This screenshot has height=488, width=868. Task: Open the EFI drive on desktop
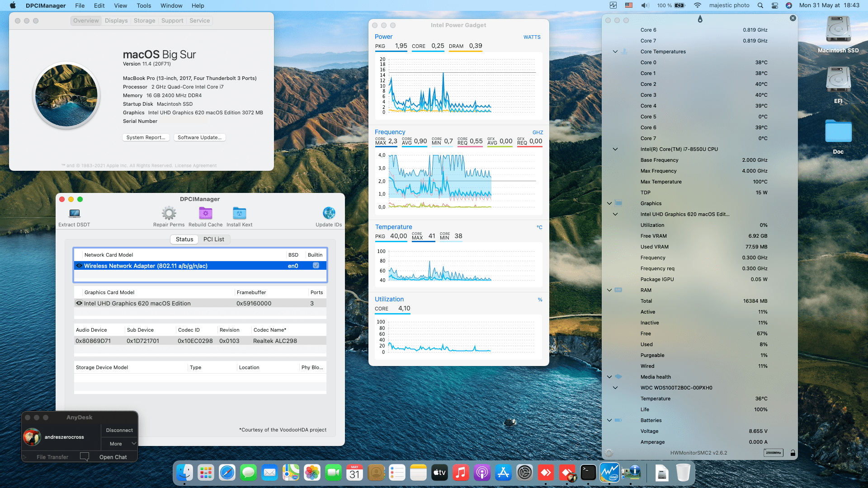pos(838,80)
